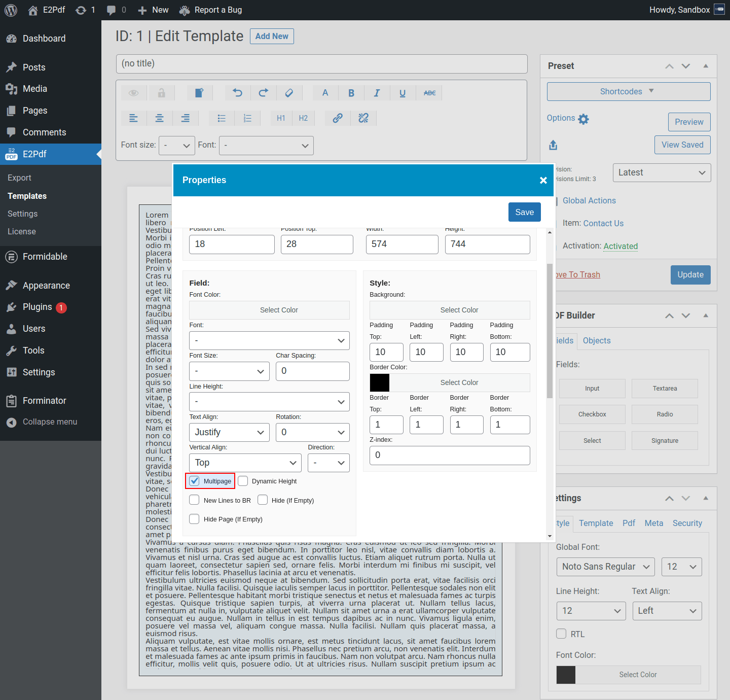Image resolution: width=730 pixels, height=700 pixels.
Task: Click the export upload icon under Options
Action: pos(553,145)
